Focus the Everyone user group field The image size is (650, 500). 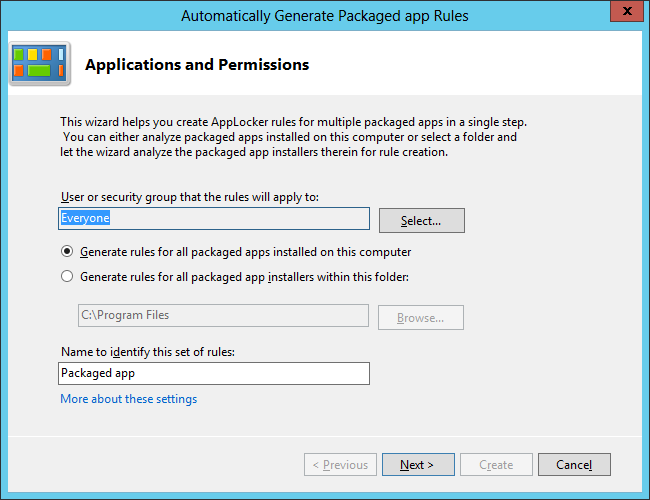click(x=213, y=218)
